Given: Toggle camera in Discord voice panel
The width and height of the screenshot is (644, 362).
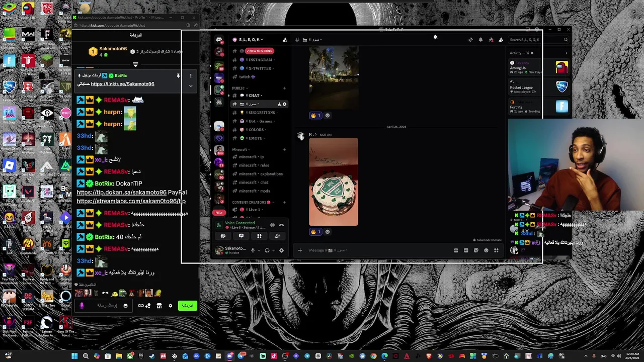Looking at the screenshot, I should pyautogui.click(x=223, y=236).
